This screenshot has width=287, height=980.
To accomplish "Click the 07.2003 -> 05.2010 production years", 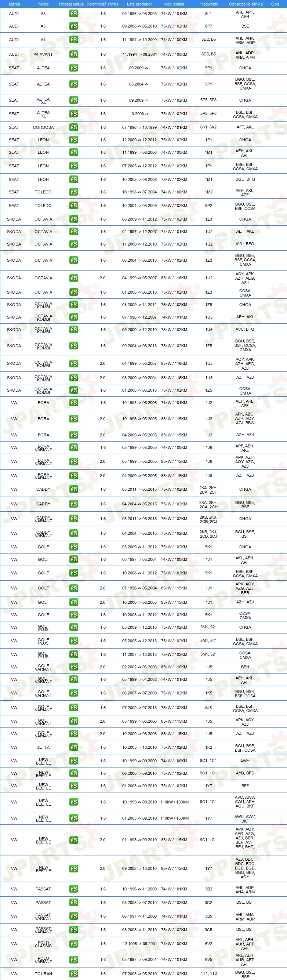I will [139, 974].
